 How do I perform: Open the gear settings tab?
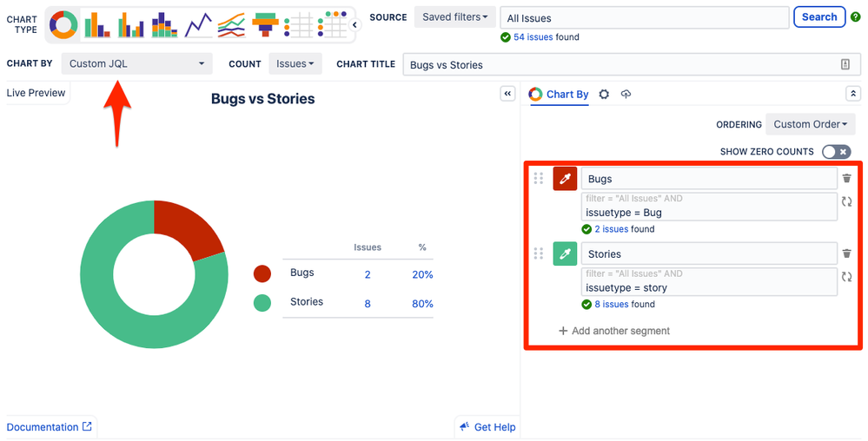604,94
